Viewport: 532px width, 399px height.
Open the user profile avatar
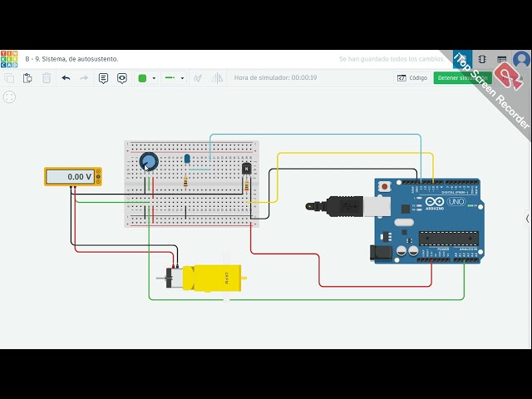(521, 59)
